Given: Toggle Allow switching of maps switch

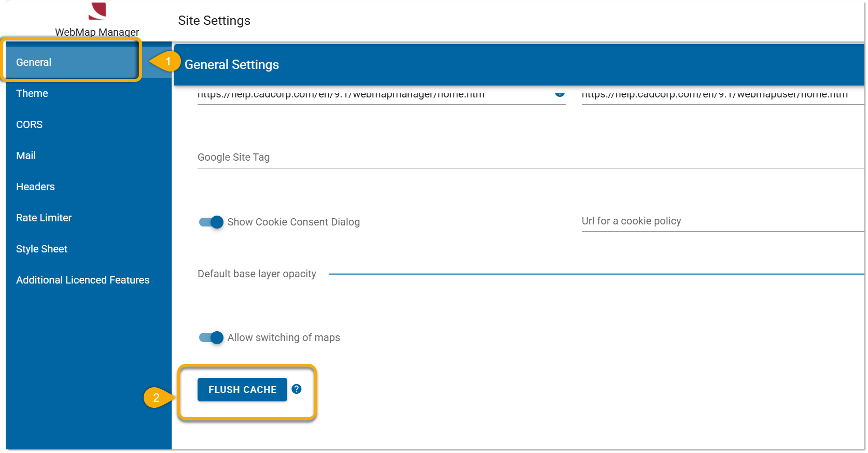Looking at the screenshot, I should point(211,337).
